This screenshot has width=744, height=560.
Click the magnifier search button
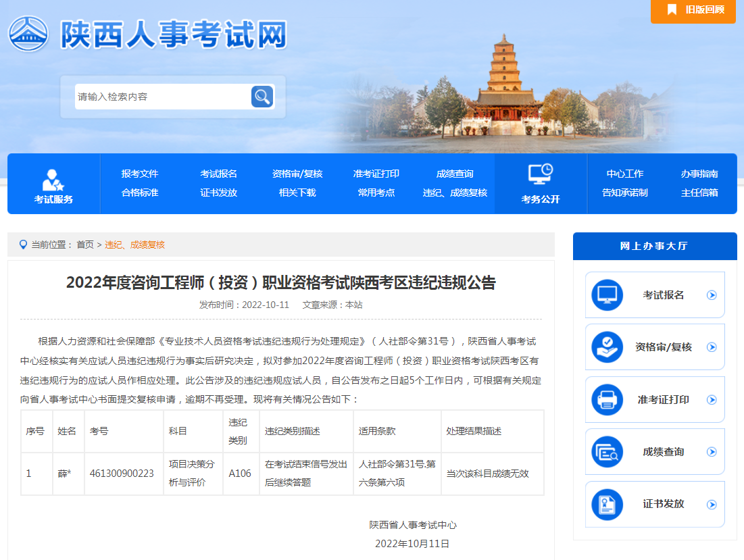tap(262, 97)
